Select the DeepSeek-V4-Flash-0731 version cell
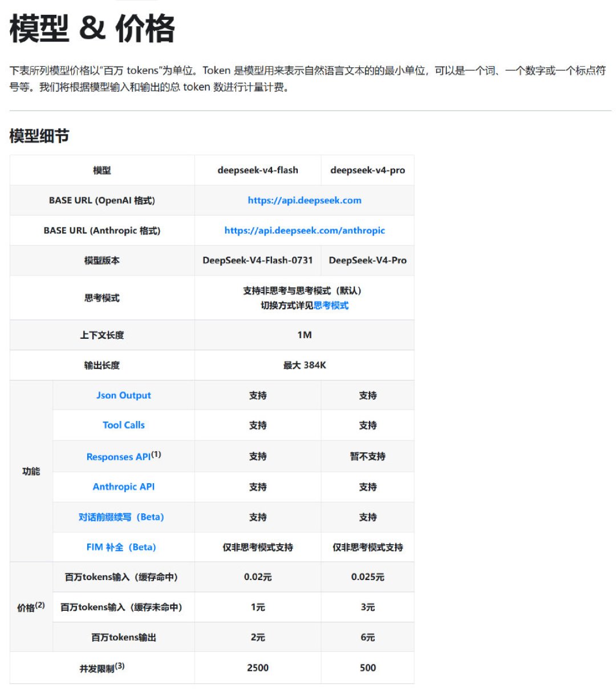This screenshot has width=616, height=693. click(x=258, y=260)
